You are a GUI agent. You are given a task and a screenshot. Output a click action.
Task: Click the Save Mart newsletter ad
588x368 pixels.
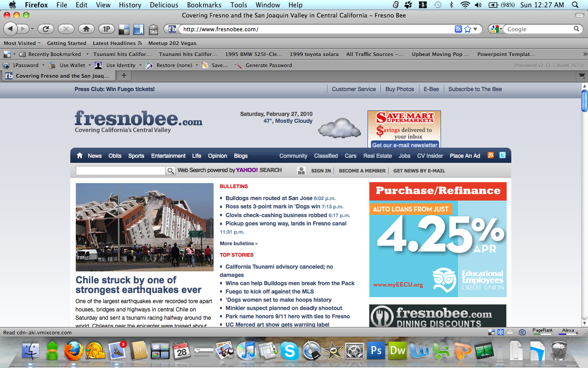tap(404, 129)
